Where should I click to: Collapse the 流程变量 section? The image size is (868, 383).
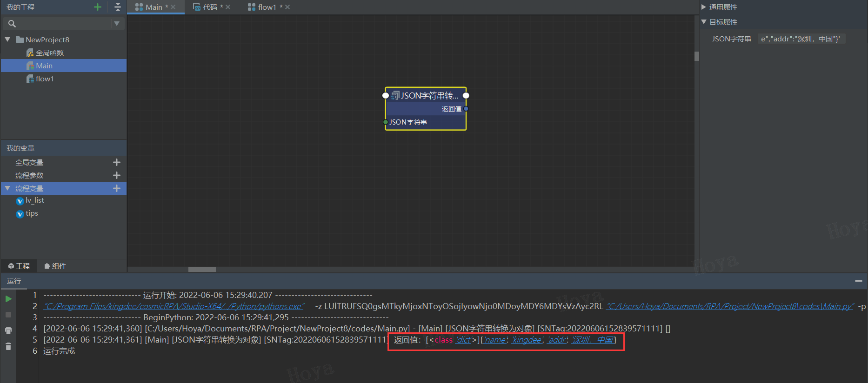coord(7,188)
